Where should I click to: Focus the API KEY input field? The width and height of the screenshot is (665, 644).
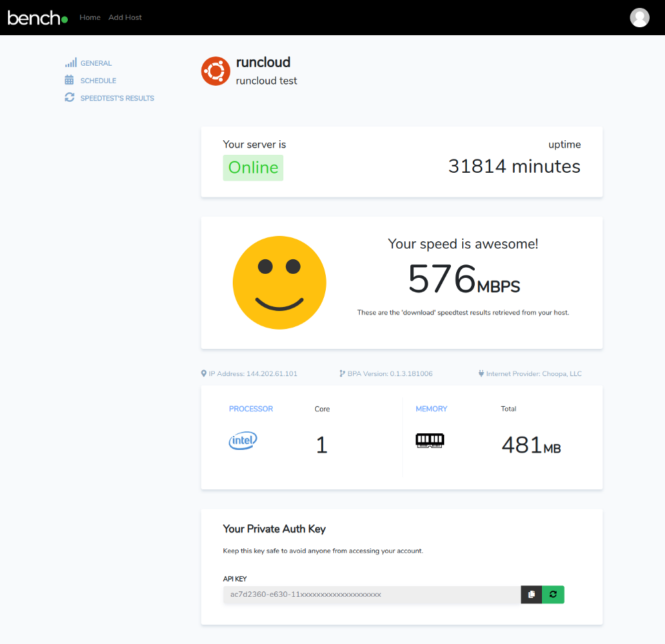tap(372, 595)
